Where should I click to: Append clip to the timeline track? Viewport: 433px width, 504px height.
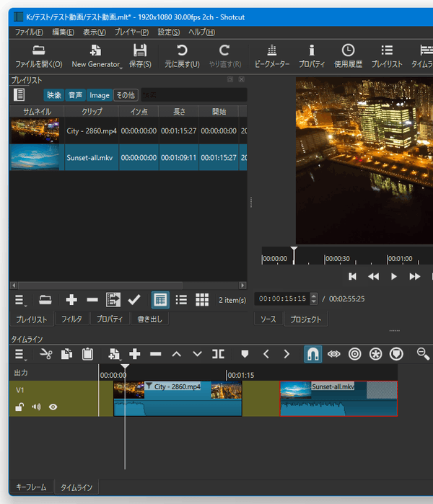135,354
